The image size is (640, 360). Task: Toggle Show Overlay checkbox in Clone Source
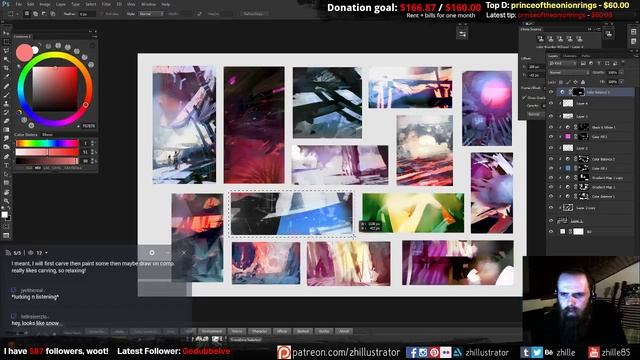point(524,98)
